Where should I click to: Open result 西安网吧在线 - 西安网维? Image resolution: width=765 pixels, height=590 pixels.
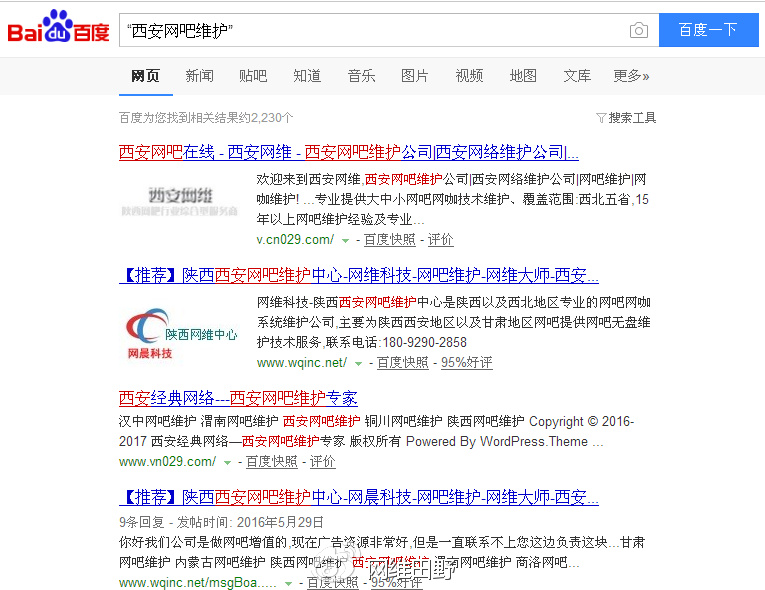(x=349, y=152)
